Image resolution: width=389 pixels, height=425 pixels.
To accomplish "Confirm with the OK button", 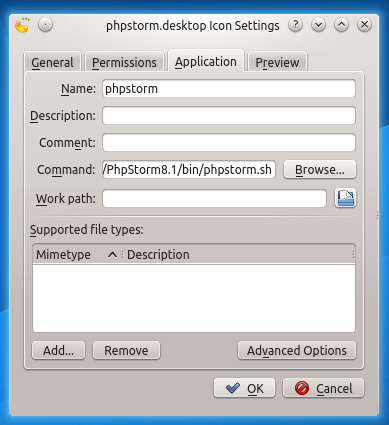I will 244,388.
